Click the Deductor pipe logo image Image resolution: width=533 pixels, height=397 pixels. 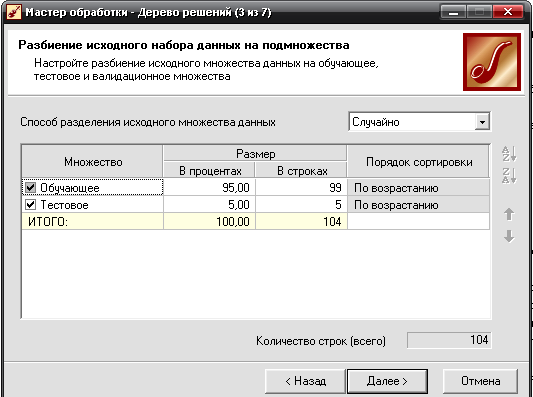[x=492, y=62]
